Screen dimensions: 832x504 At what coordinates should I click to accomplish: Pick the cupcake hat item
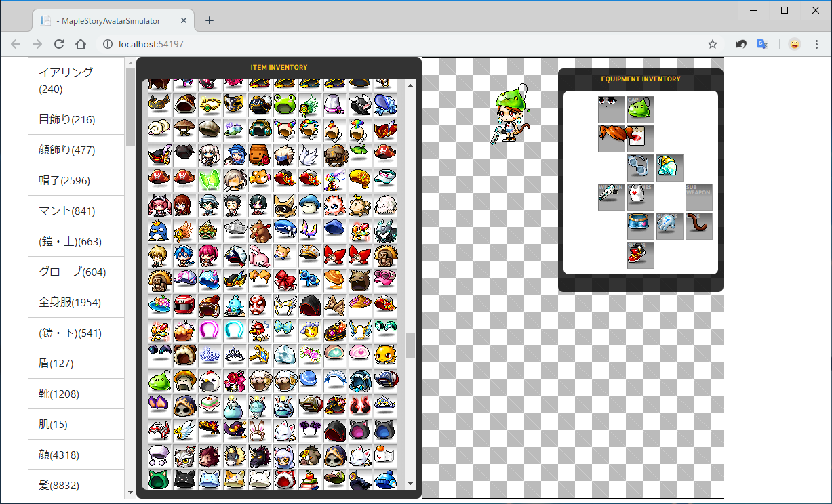(x=184, y=329)
